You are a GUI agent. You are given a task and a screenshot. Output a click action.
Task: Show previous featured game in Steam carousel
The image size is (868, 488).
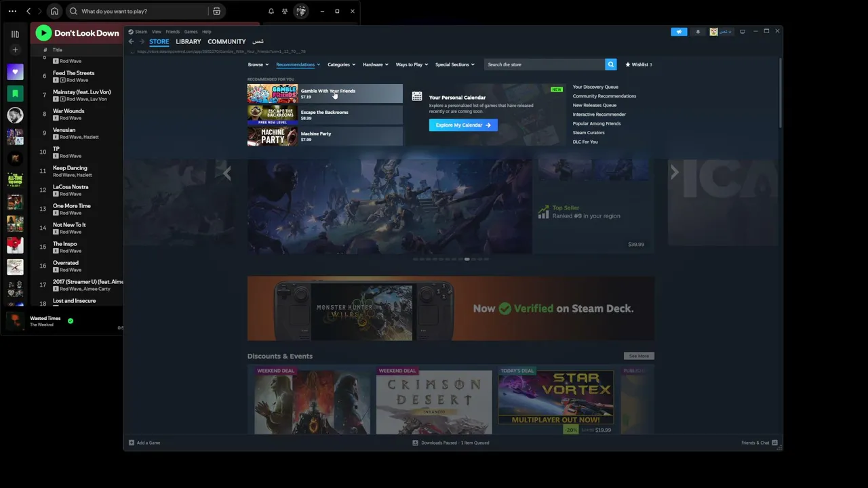coord(227,173)
